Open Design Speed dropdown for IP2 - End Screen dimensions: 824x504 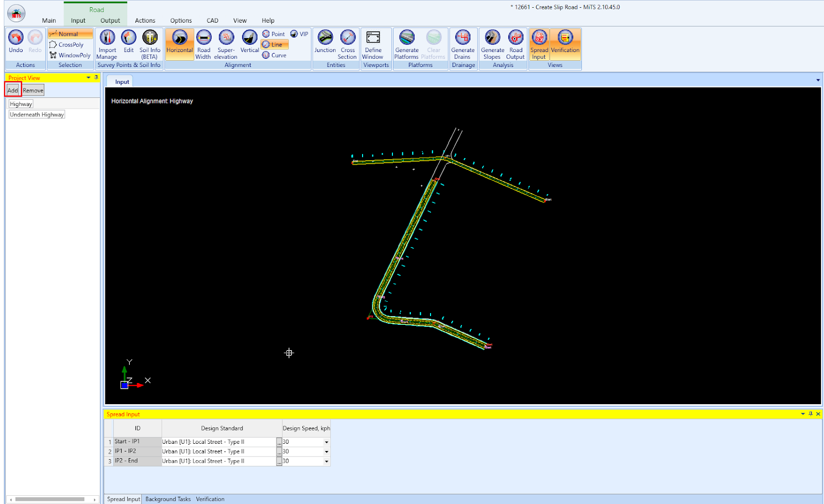pos(326,462)
